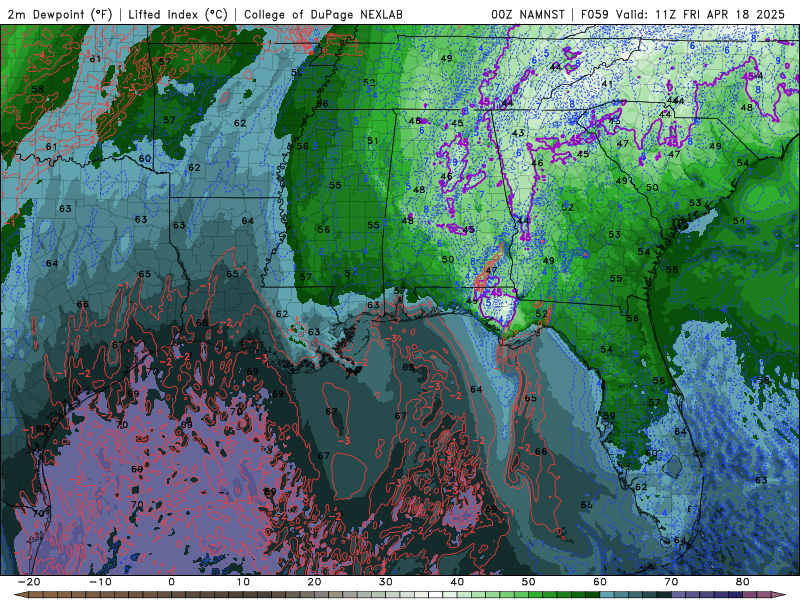Click the '59' dewpoint value on the map
Image resolution: width=800 pixels, height=600 pixels.
click(x=609, y=416)
